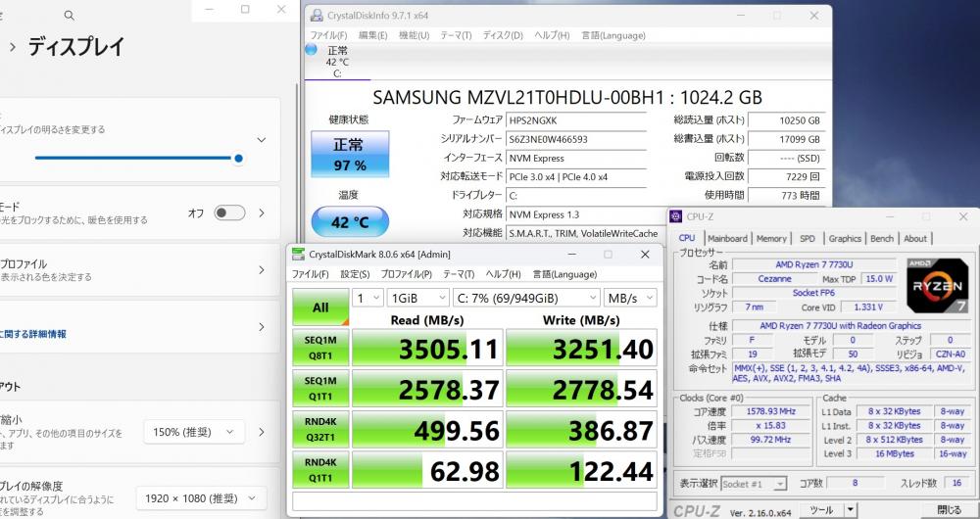This screenshot has width=980, height=519.
Task: Click the 122.44 RND4K Q1T1 write result
Action: 581,470
